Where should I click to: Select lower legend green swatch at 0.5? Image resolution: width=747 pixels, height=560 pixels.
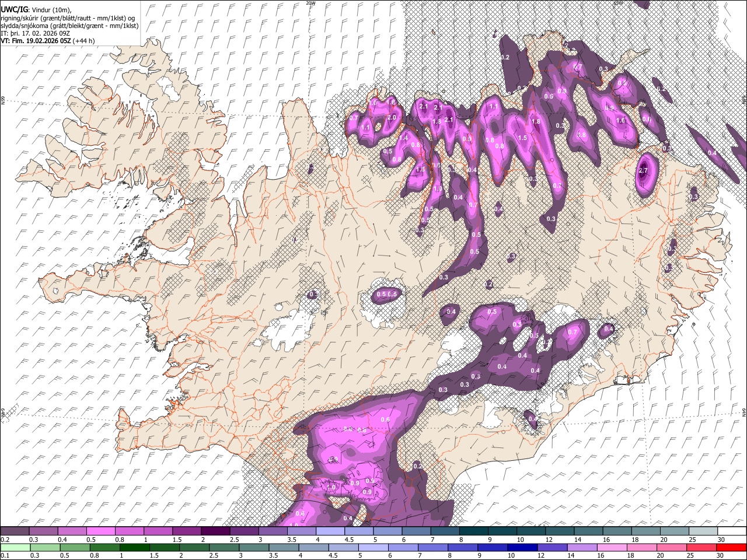tap(75, 547)
